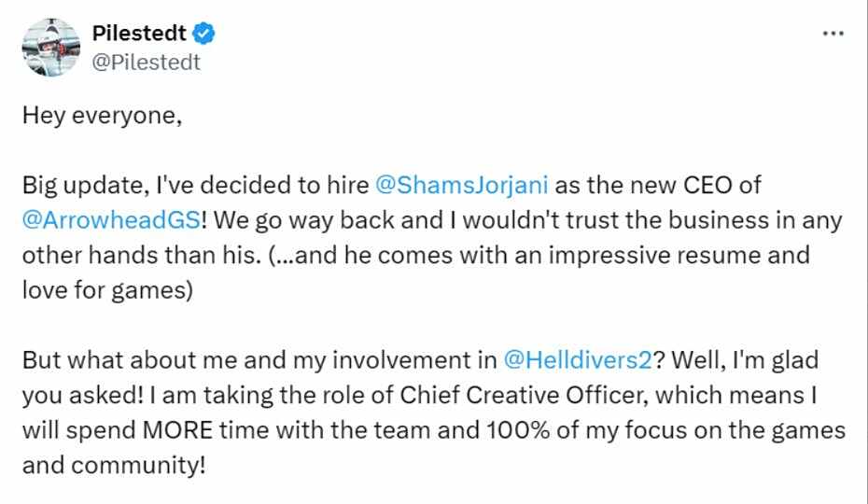
Task: Open the @Pilestedt handle link
Action: click(x=147, y=62)
